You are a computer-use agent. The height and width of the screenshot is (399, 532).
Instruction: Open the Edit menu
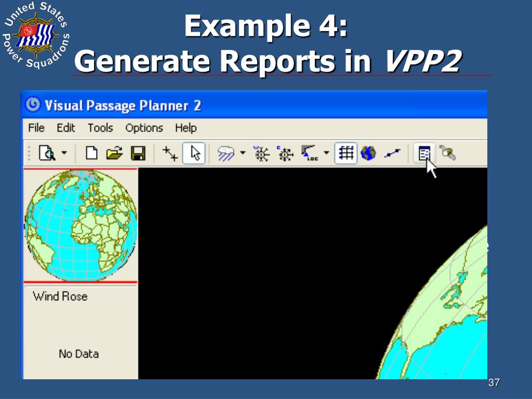pos(66,128)
